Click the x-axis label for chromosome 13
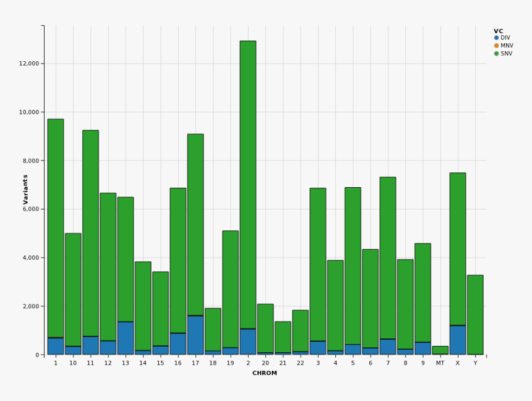The width and height of the screenshot is (532, 401). coord(126,363)
